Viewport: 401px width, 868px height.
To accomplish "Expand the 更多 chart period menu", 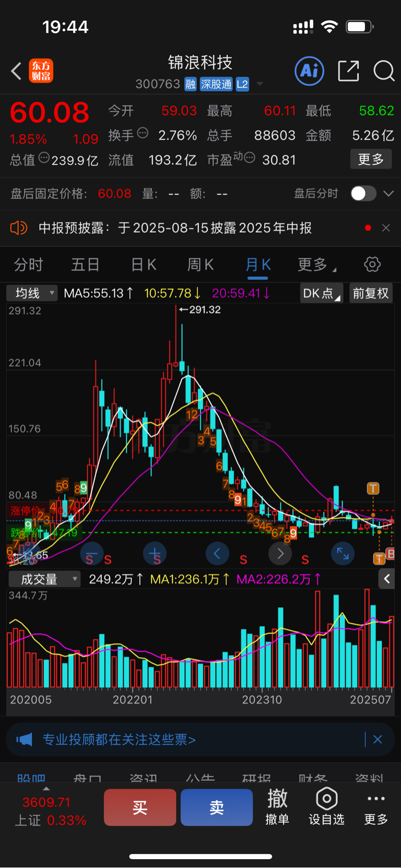I will [x=317, y=265].
